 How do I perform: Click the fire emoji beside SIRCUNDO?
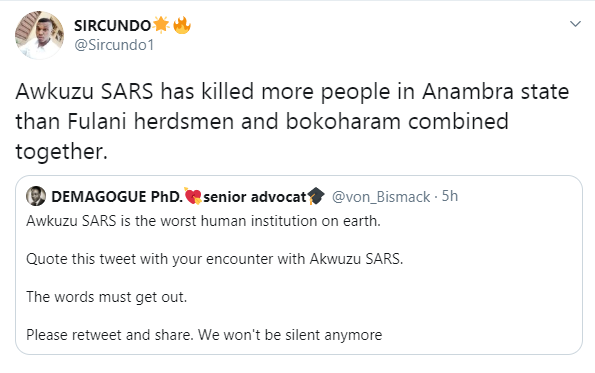(x=182, y=25)
